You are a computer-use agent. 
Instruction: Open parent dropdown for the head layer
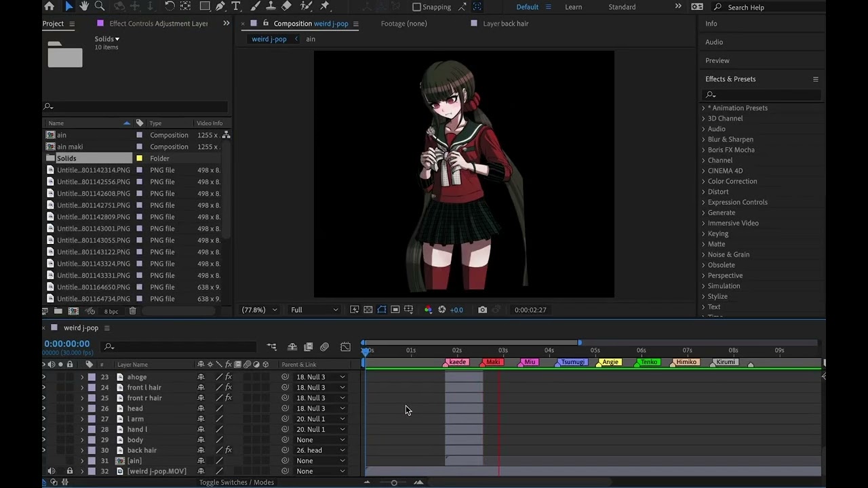(x=320, y=409)
